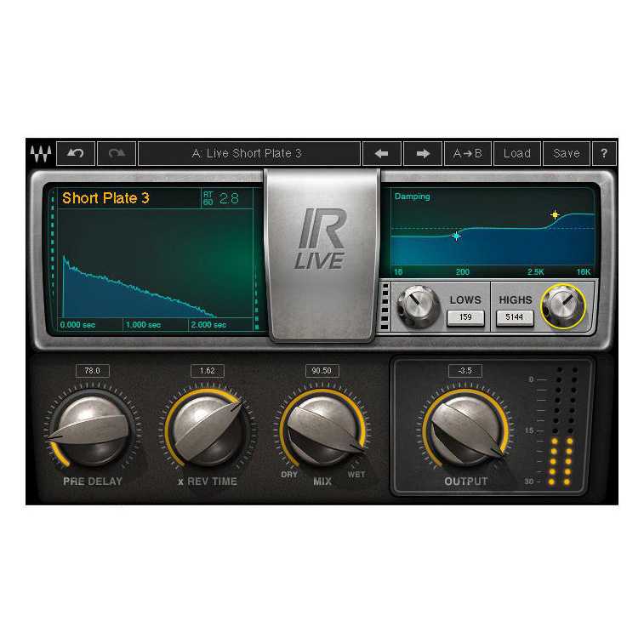Click the '2.000 sec' time label

click(x=208, y=325)
